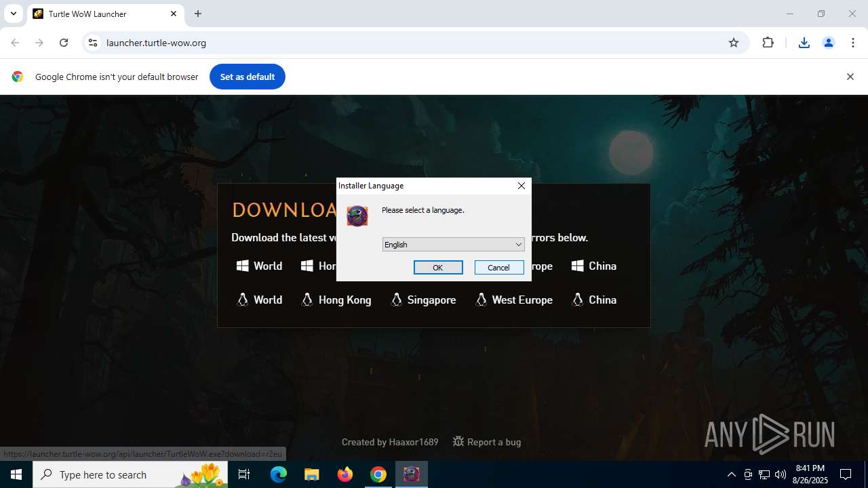Close the Turtle WoW Launcher tab
868x488 pixels.
pyautogui.click(x=174, y=14)
